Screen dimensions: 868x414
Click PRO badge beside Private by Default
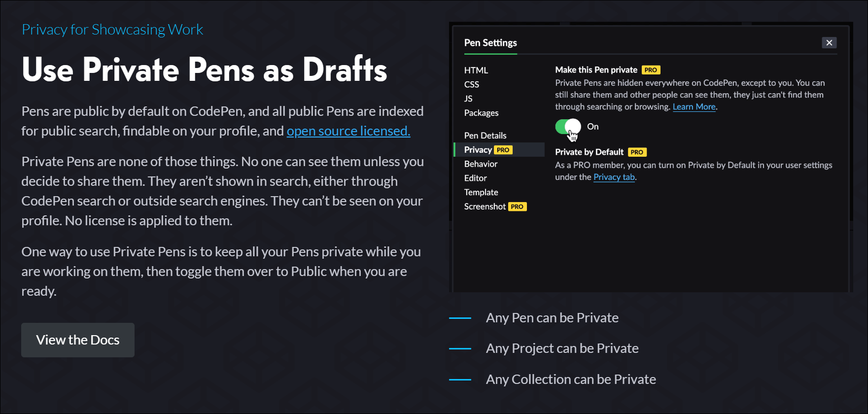point(637,152)
